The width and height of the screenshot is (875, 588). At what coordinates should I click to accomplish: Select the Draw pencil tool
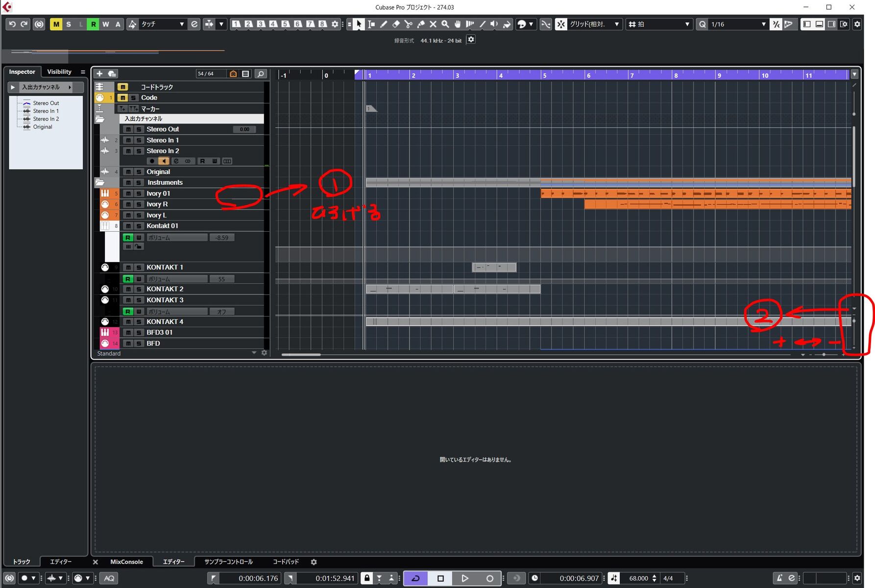point(384,24)
